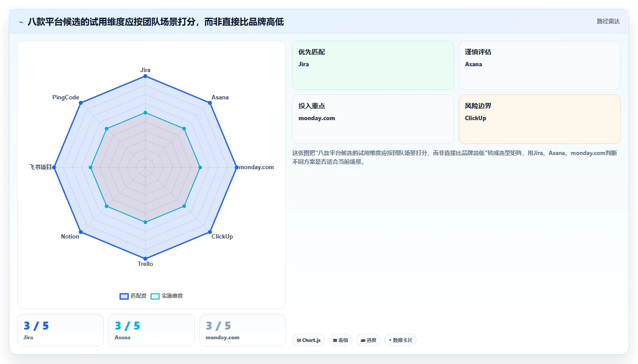This screenshot has width=638, height=364.
Task: Click the Notion axis label on radar
Action: (x=70, y=236)
